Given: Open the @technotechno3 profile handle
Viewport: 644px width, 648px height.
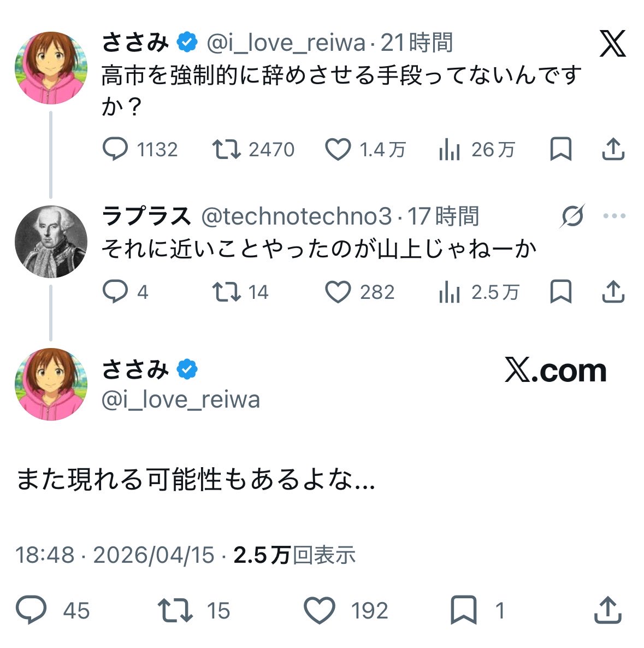Looking at the screenshot, I should (297, 217).
